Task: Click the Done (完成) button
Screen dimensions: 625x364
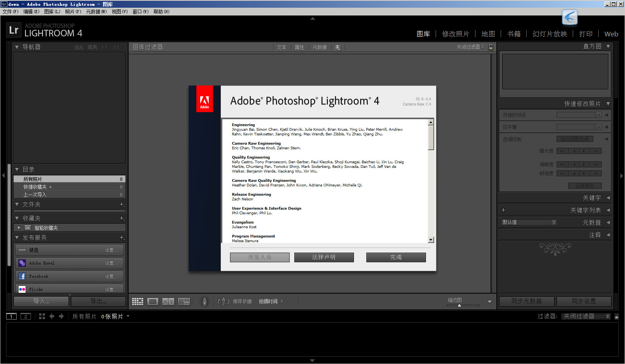Action: click(x=396, y=257)
